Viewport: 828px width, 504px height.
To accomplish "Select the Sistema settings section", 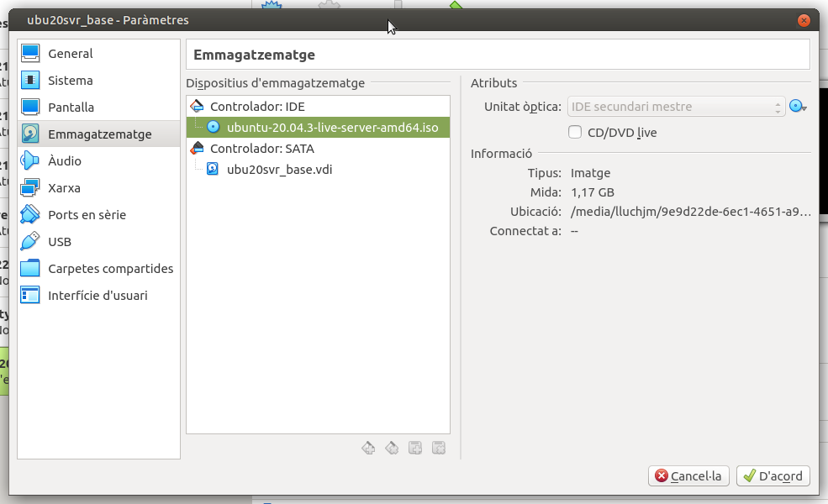I will (70, 81).
